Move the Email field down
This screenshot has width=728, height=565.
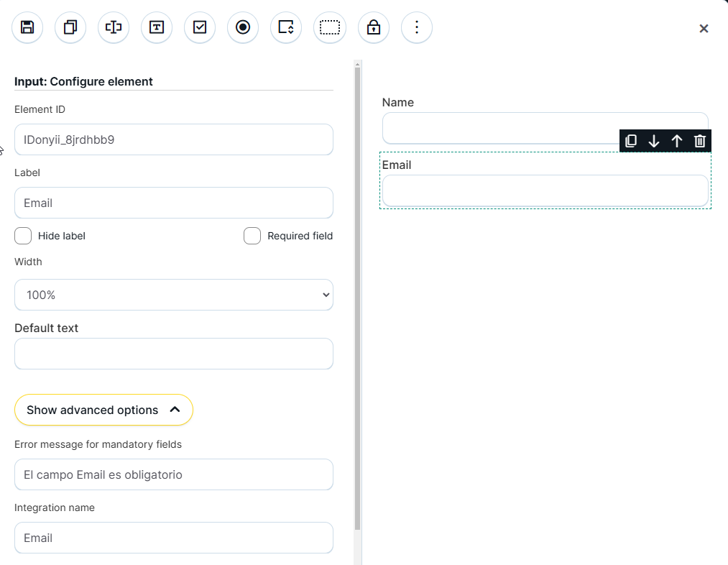tap(654, 141)
